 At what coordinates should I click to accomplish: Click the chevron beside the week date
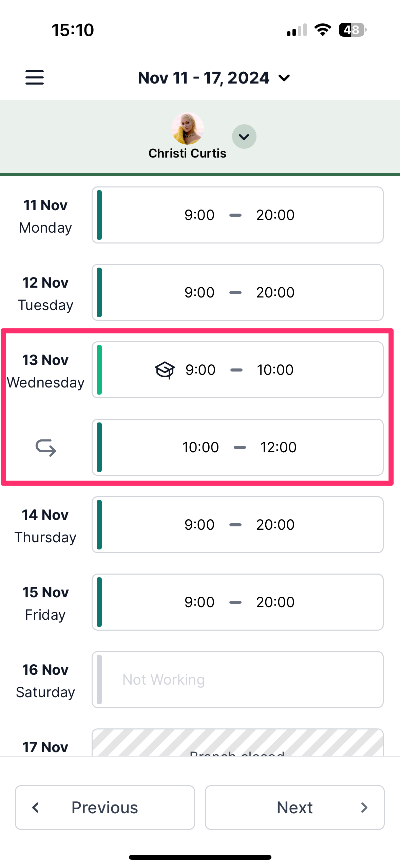[x=284, y=78]
